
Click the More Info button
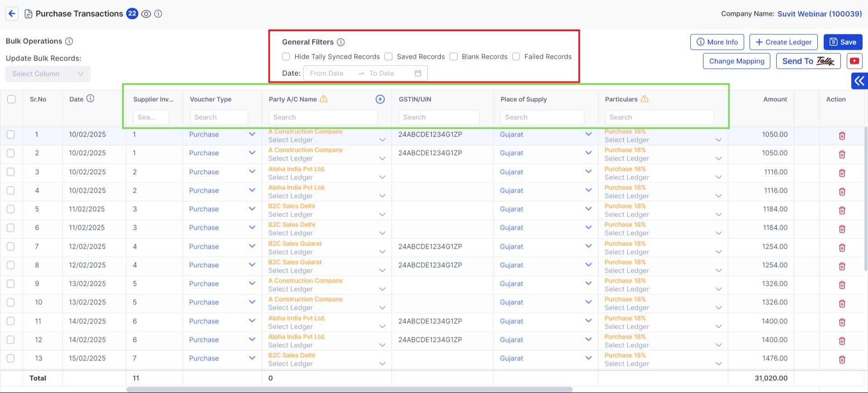(x=717, y=42)
